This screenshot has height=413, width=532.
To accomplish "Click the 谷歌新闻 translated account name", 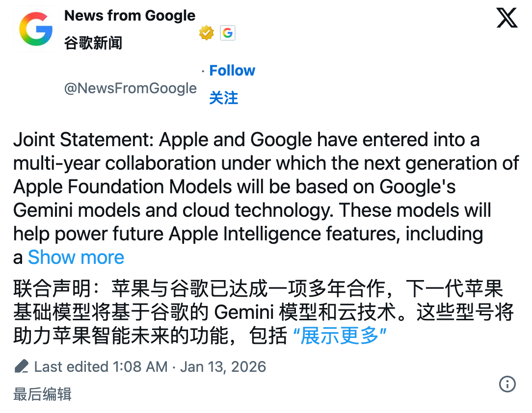I will 93,43.
